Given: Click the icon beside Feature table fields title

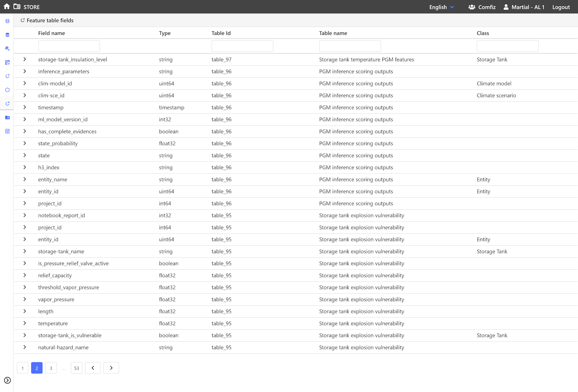Looking at the screenshot, I should tap(22, 20).
